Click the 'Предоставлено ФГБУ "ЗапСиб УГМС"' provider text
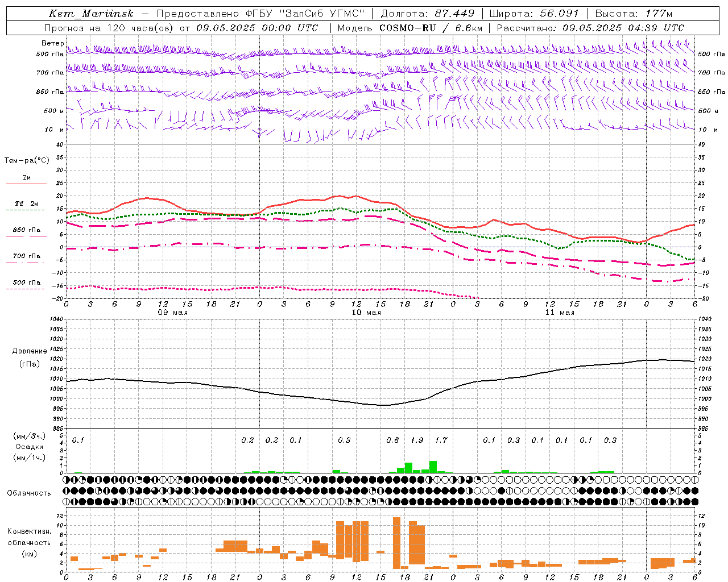 [260, 14]
